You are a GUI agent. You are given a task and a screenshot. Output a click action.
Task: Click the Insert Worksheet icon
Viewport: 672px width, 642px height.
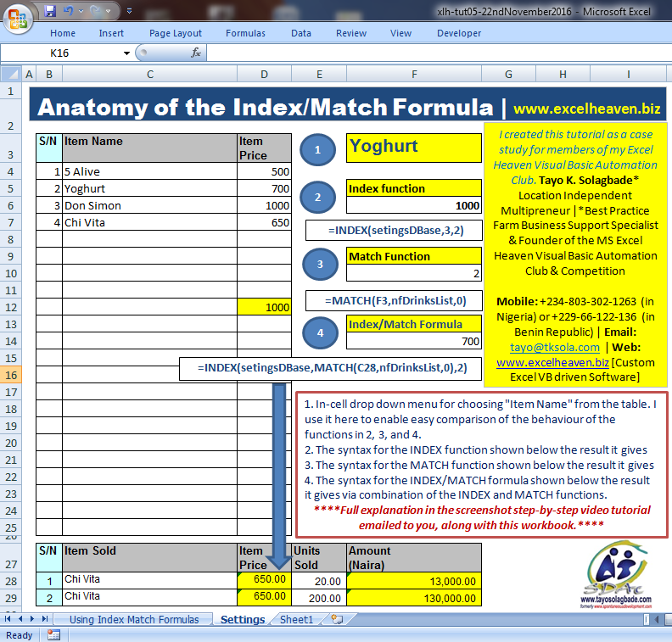[338, 619]
